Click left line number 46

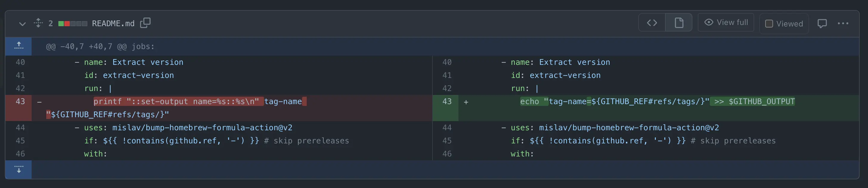point(20,154)
